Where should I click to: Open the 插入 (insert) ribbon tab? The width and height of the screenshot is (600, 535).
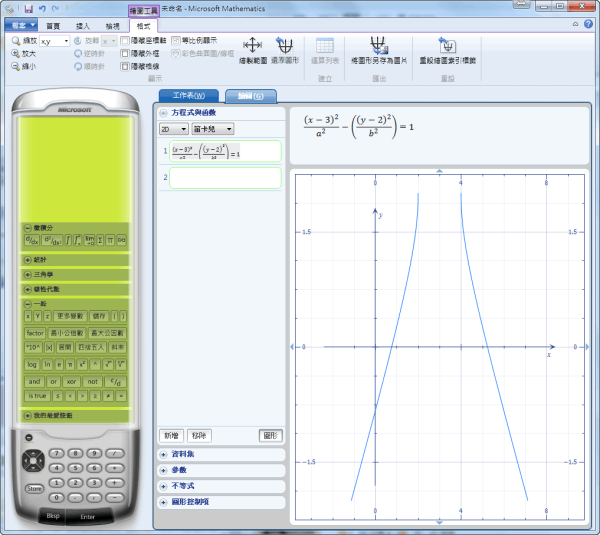pos(82,25)
